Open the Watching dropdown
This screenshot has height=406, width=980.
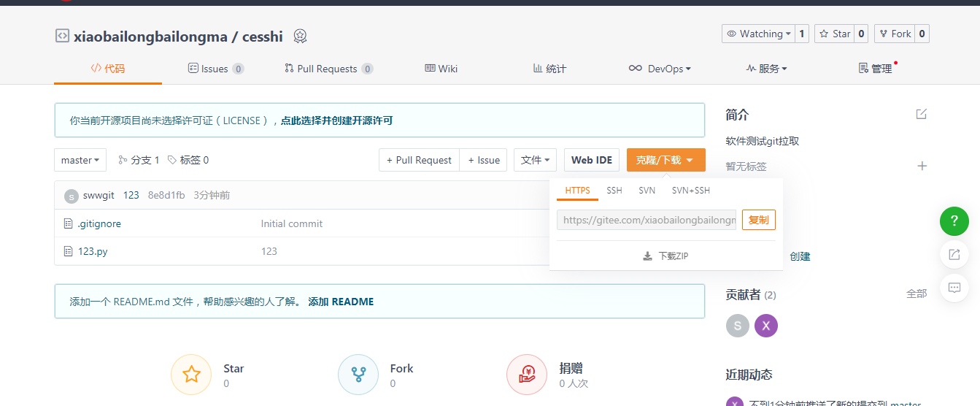(757, 34)
